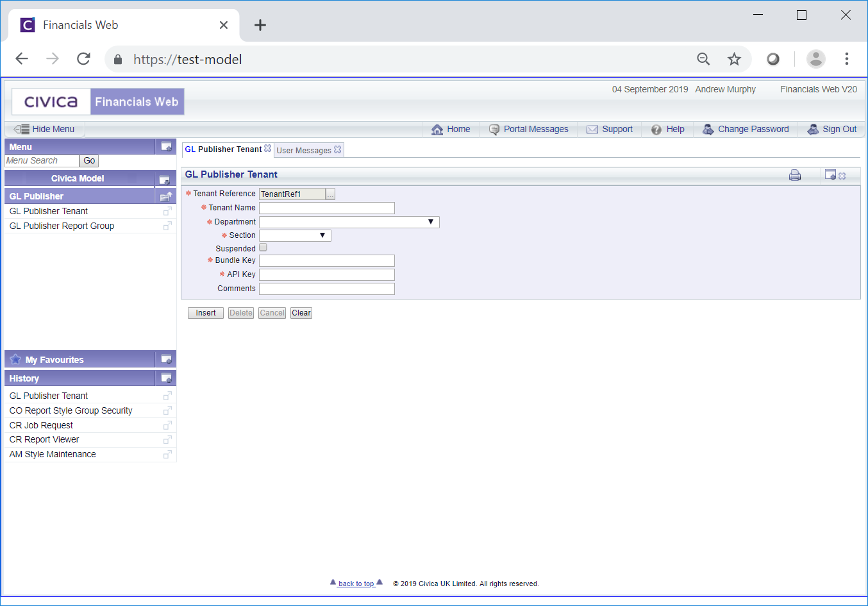
Task: Click the GL Publisher header icon
Action: (166, 196)
